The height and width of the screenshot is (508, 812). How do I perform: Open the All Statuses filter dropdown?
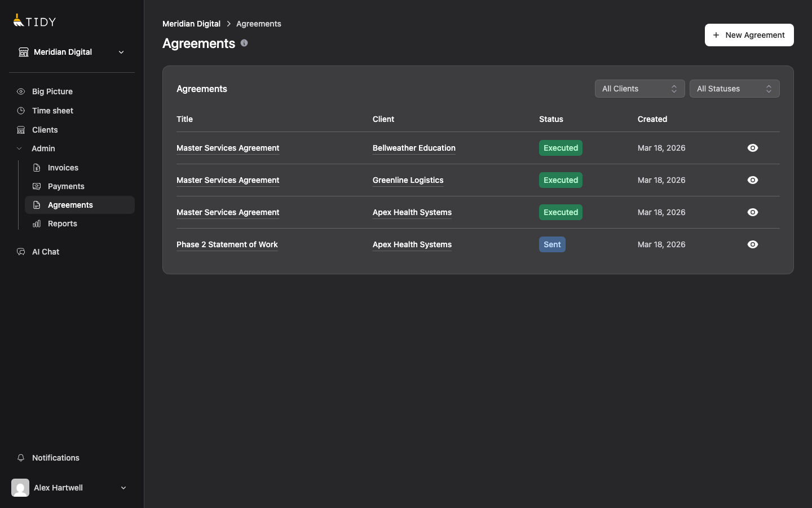[734, 89]
